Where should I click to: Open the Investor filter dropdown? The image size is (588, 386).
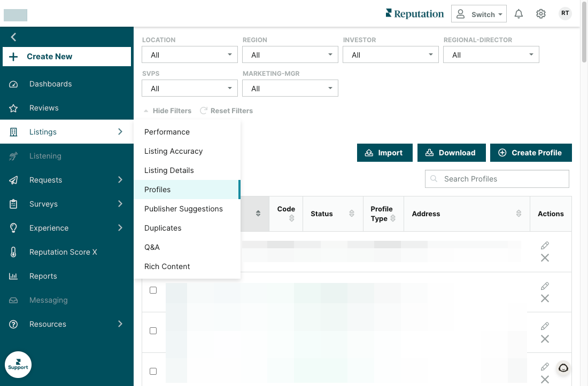[391, 54]
